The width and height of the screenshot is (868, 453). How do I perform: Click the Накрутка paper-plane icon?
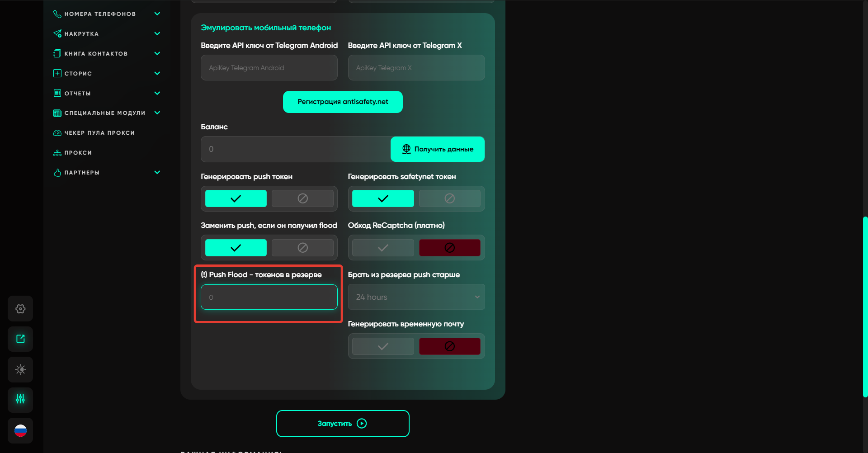[57, 33]
